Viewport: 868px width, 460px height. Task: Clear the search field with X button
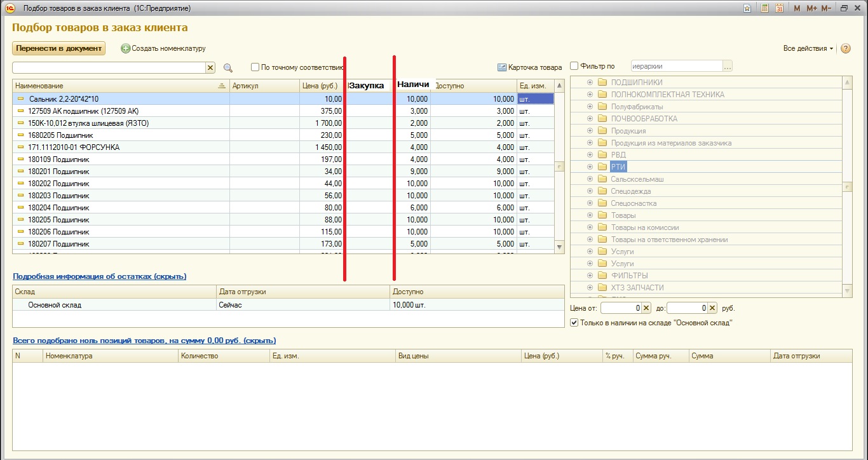click(x=210, y=67)
